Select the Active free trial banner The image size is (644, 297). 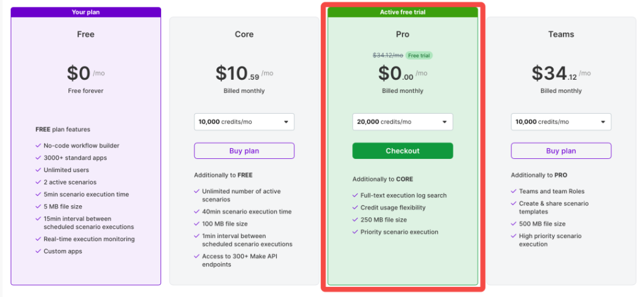pos(402,12)
